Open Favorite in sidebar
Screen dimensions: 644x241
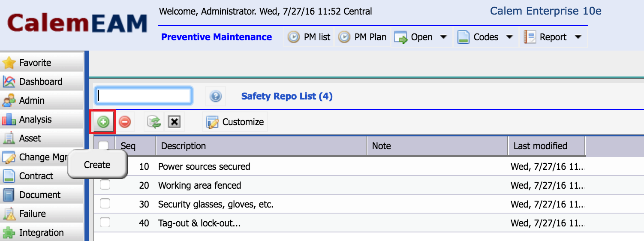42,63
